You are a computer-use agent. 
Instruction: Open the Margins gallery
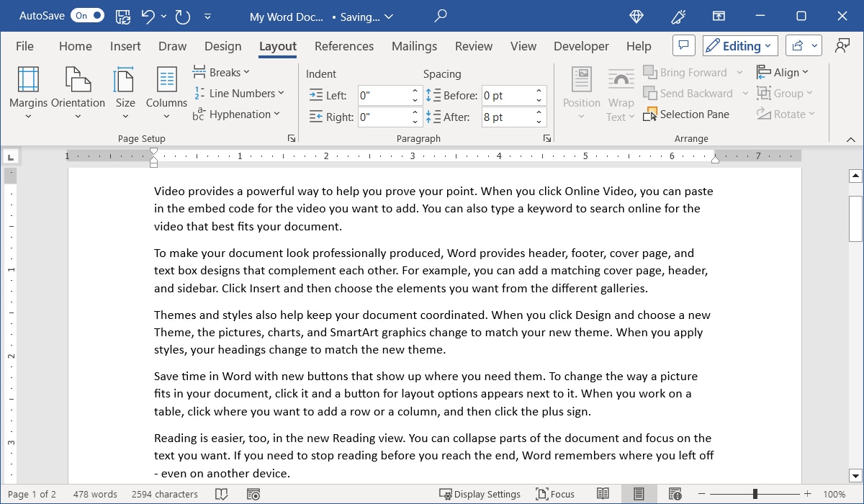tap(28, 92)
